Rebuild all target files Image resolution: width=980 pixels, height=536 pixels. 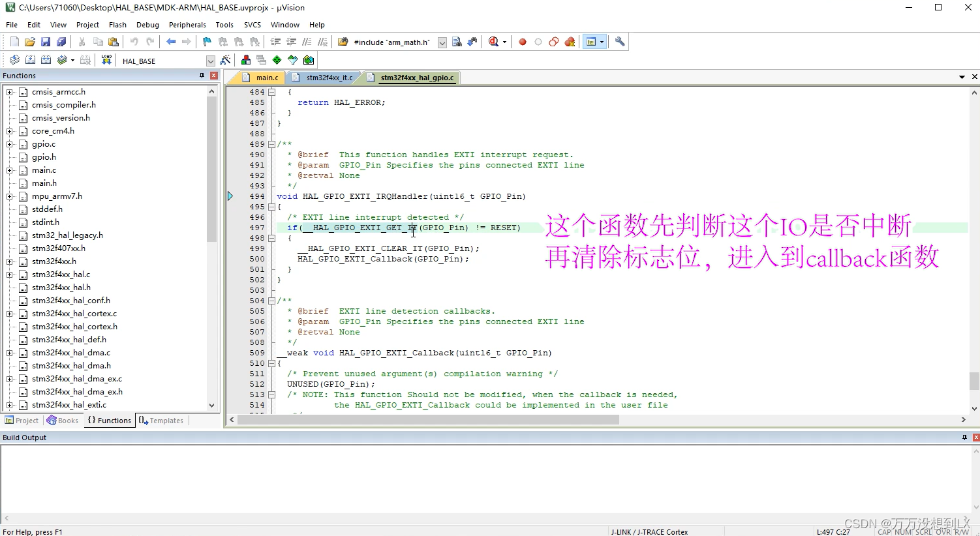[44, 59]
